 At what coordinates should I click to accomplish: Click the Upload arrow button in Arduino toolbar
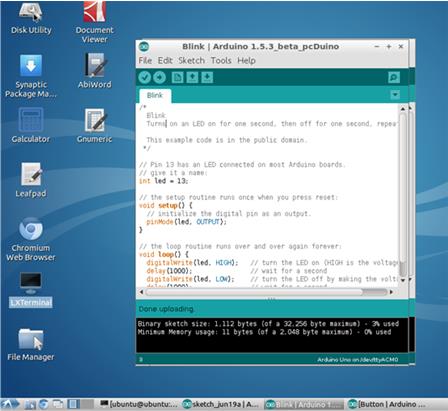(x=159, y=77)
